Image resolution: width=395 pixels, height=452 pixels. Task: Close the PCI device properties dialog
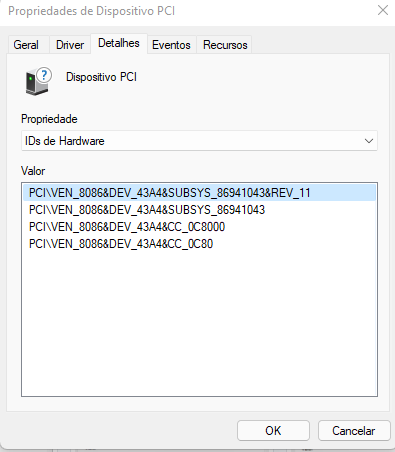click(383, 10)
